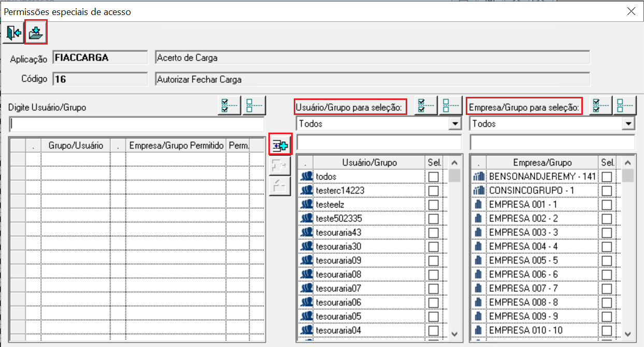Image resolution: width=644 pixels, height=347 pixels.
Task: Click building icon of EMPRESA 005 row
Action: 479,261
